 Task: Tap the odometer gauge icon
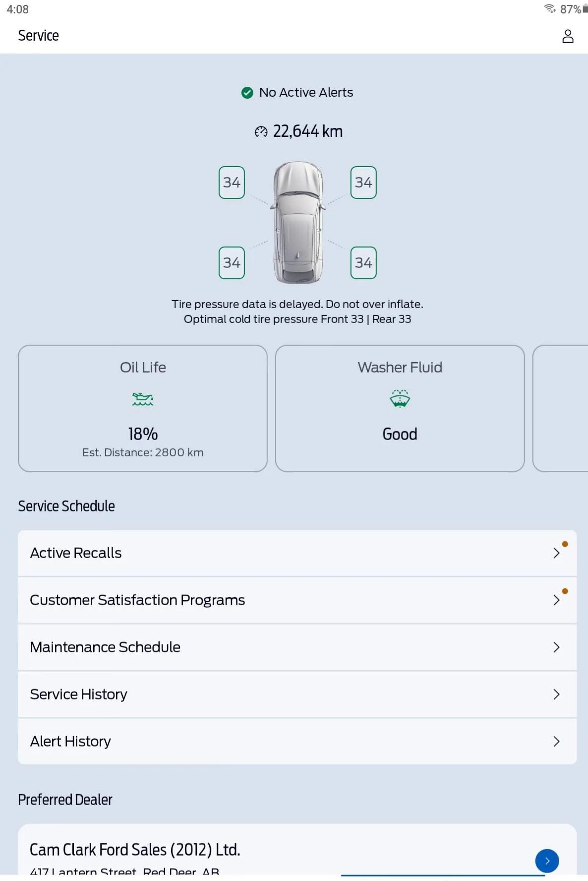pyautogui.click(x=261, y=131)
